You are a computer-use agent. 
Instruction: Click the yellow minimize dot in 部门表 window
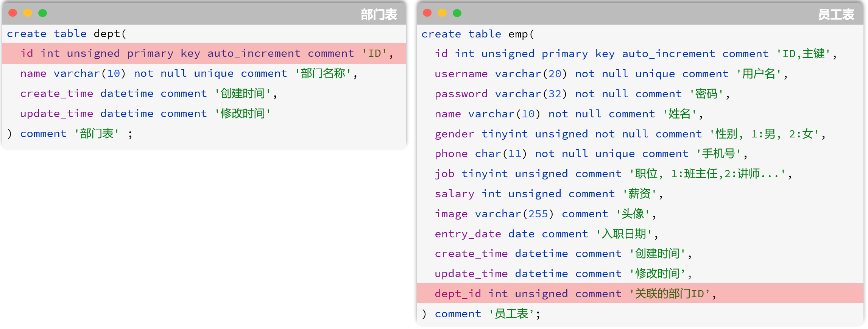coord(28,13)
